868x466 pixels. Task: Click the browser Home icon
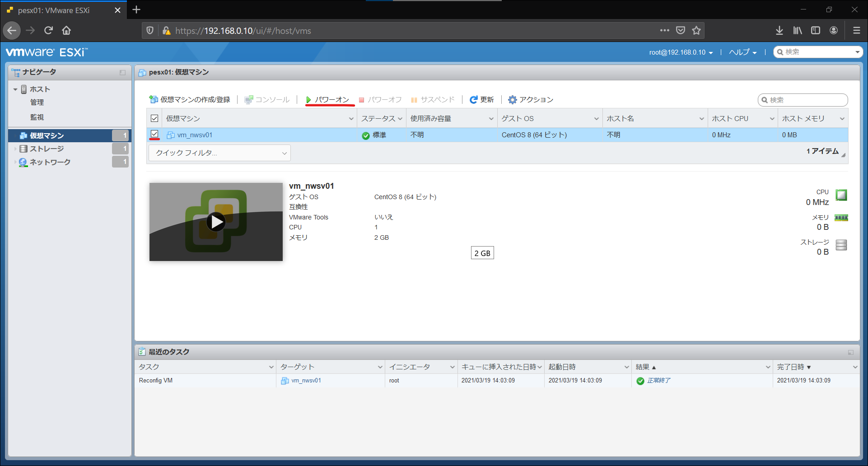click(66, 31)
